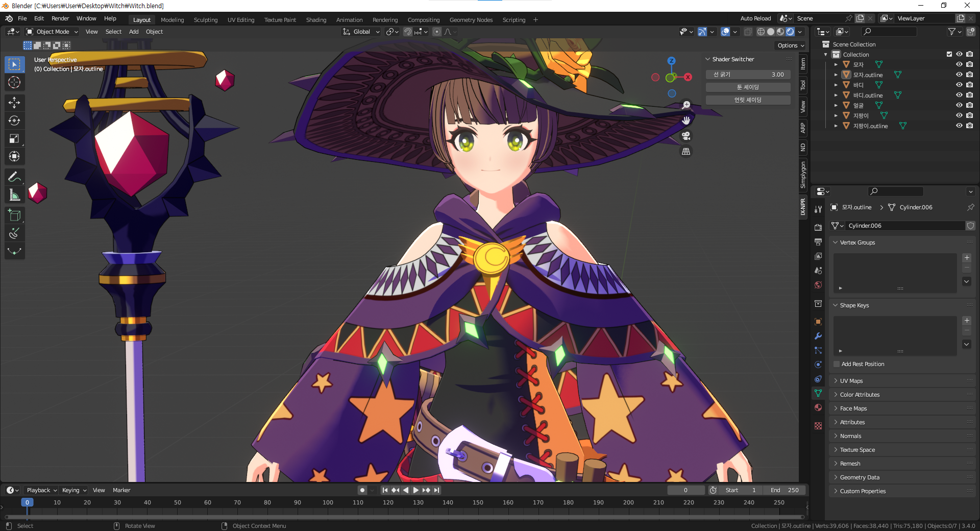Image resolution: width=980 pixels, height=531 pixels.
Task: Open the World properties tab
Action: pyautogui.click(x=818, y=285)
